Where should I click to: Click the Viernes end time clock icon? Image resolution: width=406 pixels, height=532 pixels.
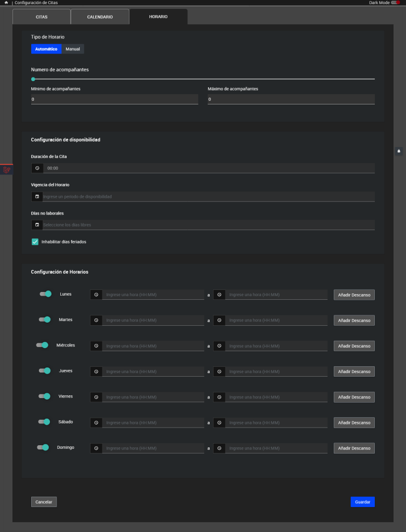point(219,397)
